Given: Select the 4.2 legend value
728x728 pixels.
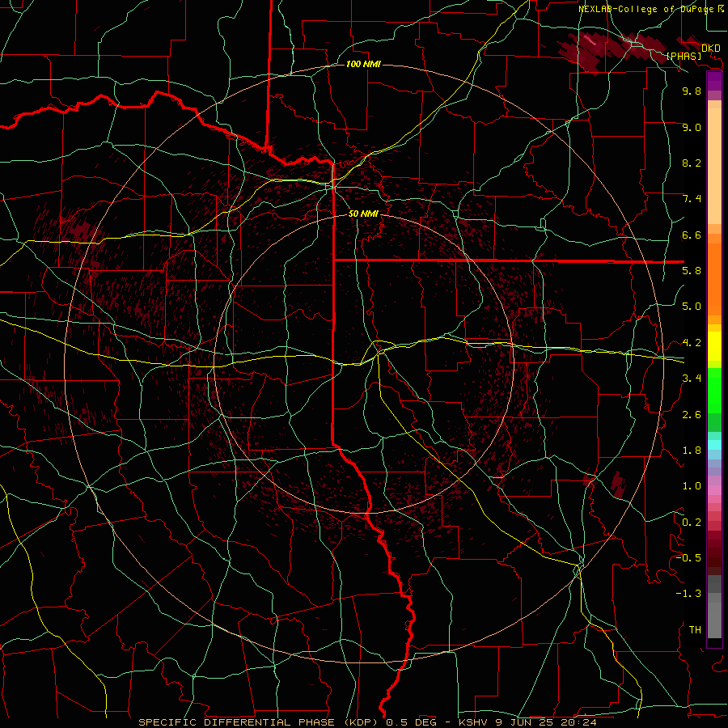Looking at the screenshot, I should (692, 343).
